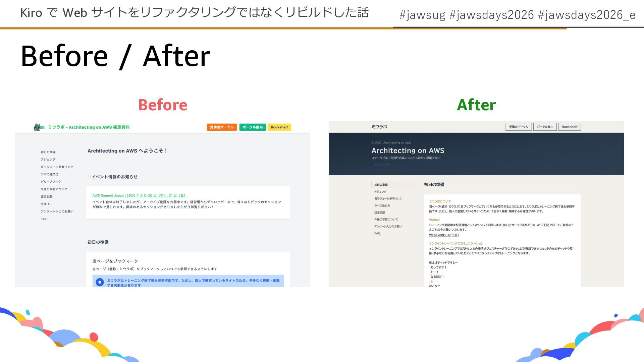Click ミウラボ site title in After header
This screenshot has width=644, height=362.
379,127
